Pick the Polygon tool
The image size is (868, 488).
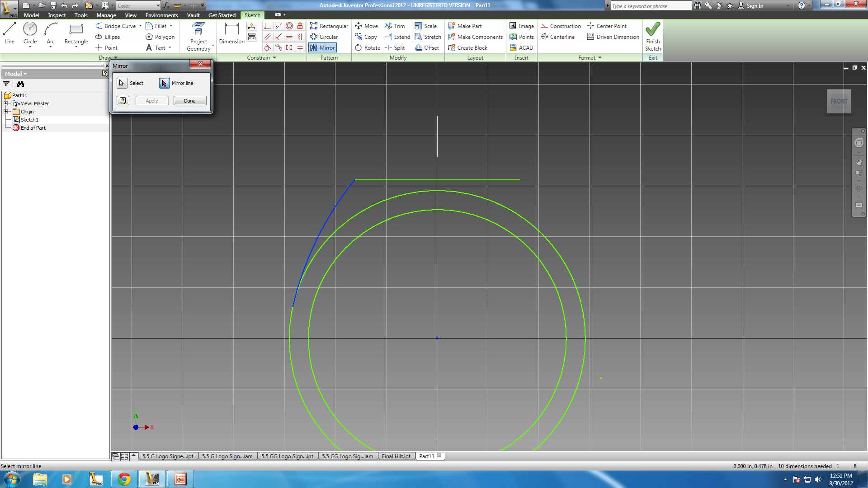click(160, 37)
